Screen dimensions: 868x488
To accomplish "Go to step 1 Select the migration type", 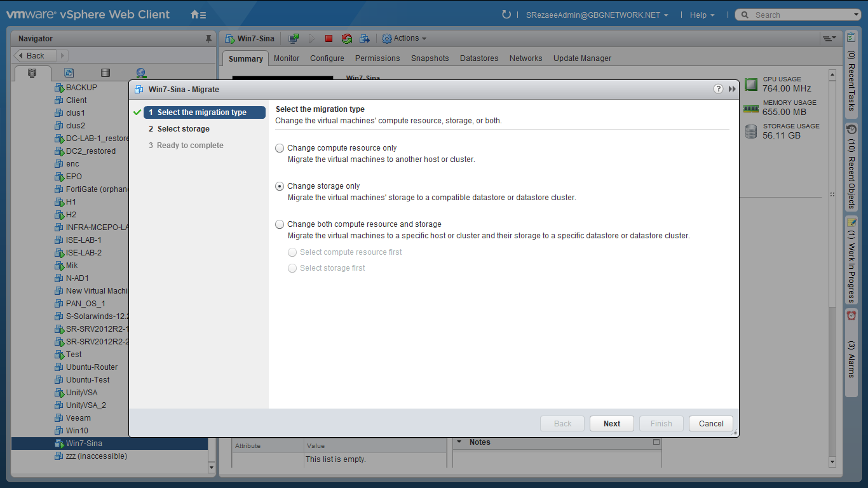I will point(205,112).
